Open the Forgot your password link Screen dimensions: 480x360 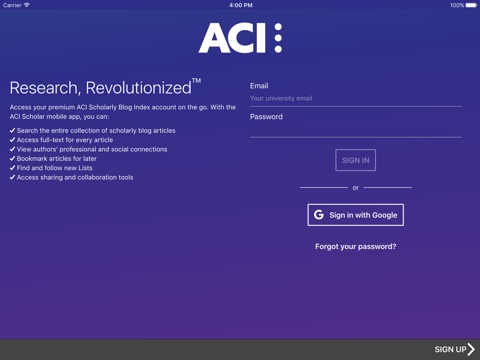(355, 246)
